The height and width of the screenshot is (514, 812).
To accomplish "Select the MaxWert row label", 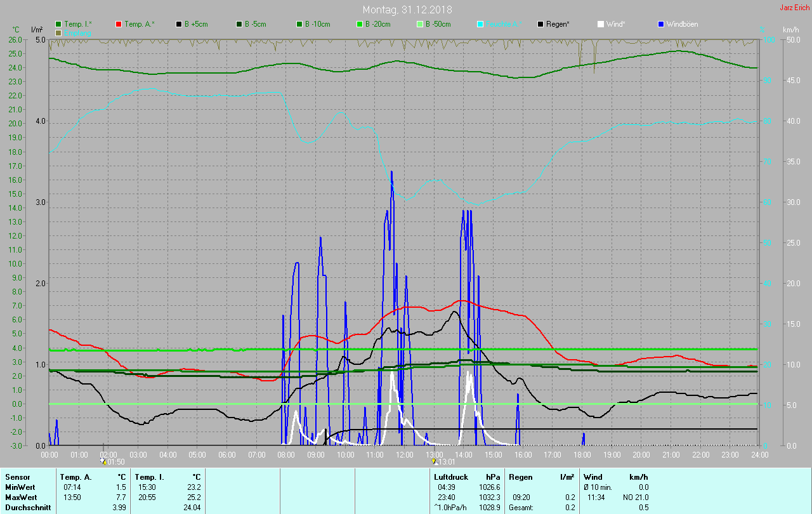I will (x=21, y=497).
